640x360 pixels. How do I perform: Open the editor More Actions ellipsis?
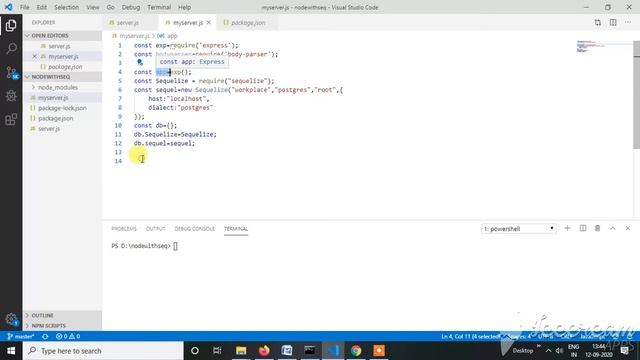(628, 23)
